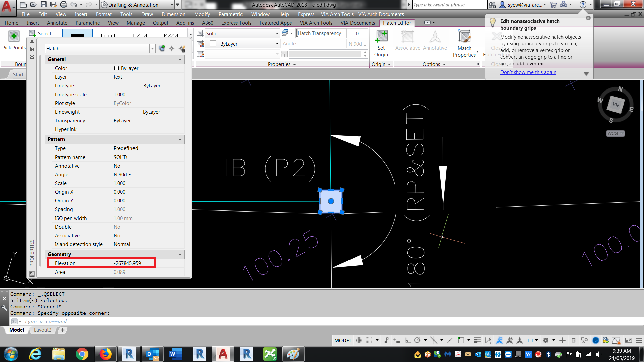Toggle the Color ByLayer checkbox
This screenshot has height=362, width=644.
coord(116,68)
